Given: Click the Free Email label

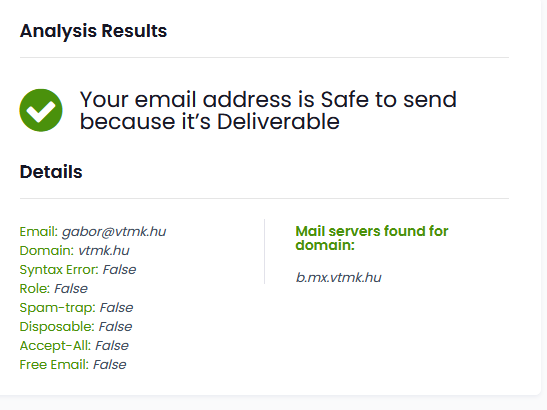Looking at the screenshot, I should (54, 365).
